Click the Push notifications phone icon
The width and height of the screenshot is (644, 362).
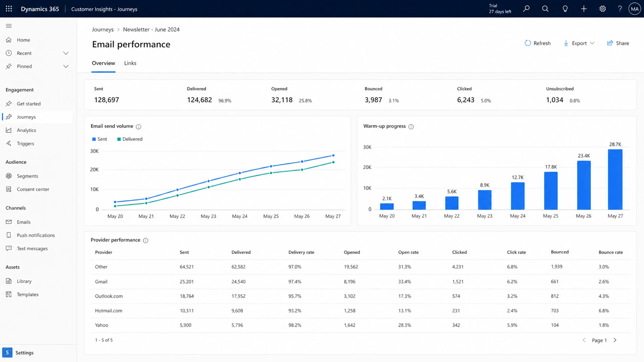pyautogui.click(x=9, y=235)
